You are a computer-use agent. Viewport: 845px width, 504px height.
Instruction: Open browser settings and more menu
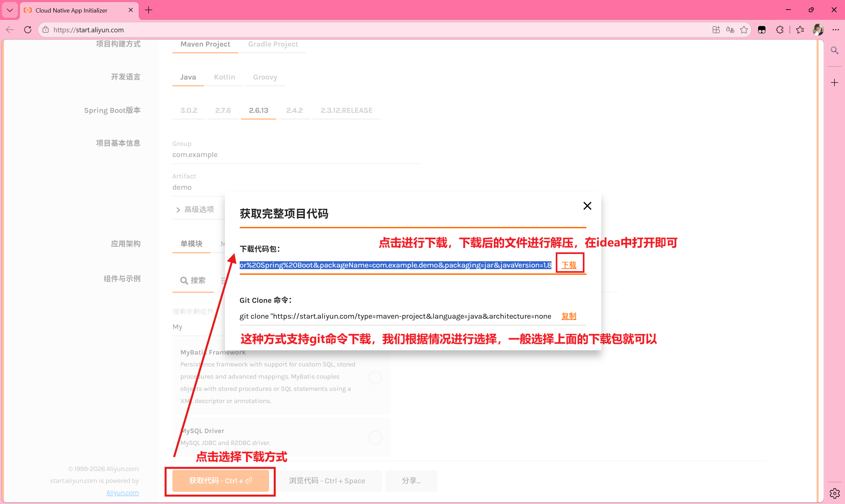click(x=836, y=30)
